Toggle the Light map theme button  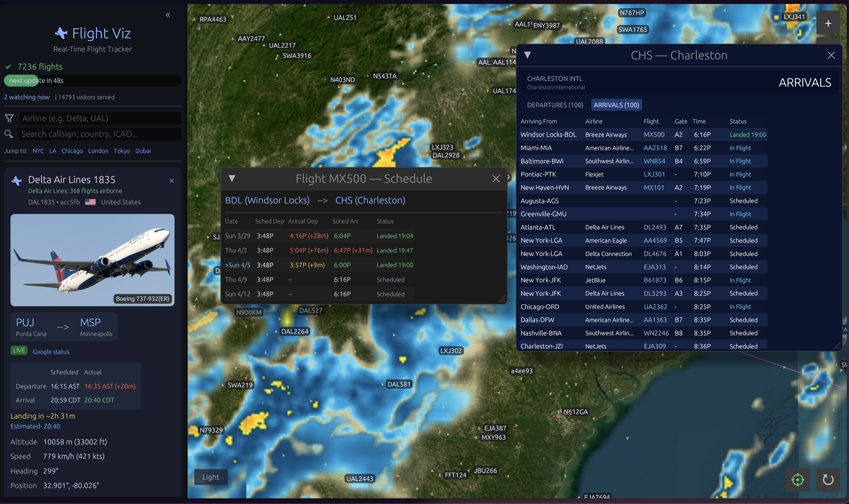coord(211,477)
